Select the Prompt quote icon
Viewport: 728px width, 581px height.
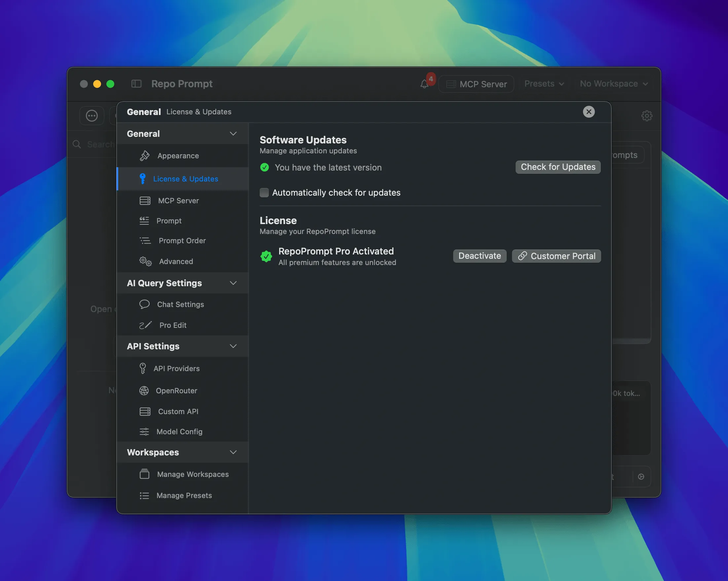[145, 220]
